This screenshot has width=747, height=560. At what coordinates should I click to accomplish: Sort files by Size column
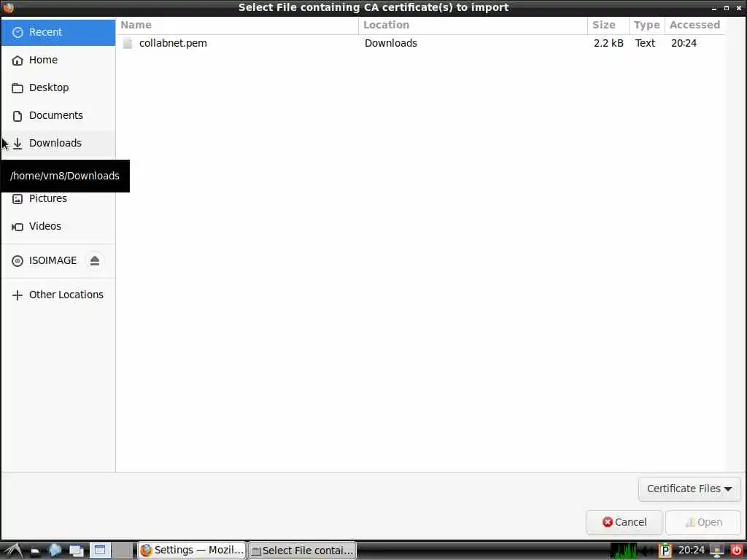click(608, 26)
